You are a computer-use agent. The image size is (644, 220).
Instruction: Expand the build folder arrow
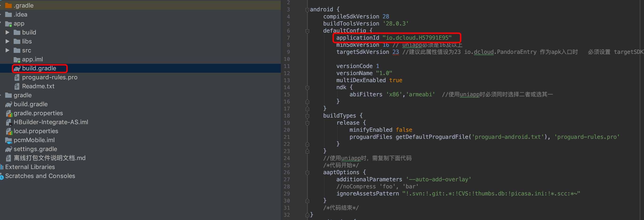[x=8, y=32]
